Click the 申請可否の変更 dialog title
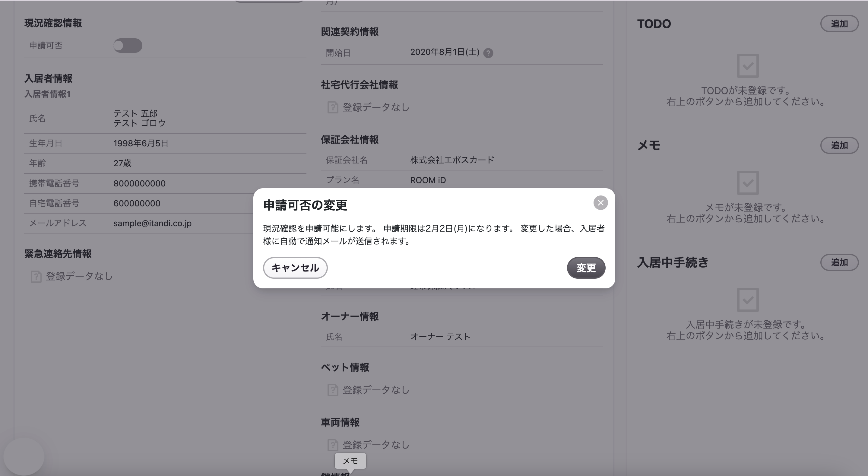The width and height of the screenshot is (868, 476). [305, 205]
